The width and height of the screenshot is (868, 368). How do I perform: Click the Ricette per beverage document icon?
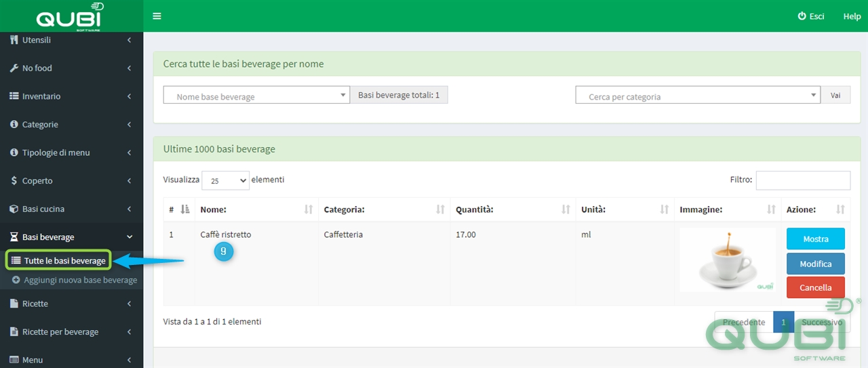coord(14,332)
